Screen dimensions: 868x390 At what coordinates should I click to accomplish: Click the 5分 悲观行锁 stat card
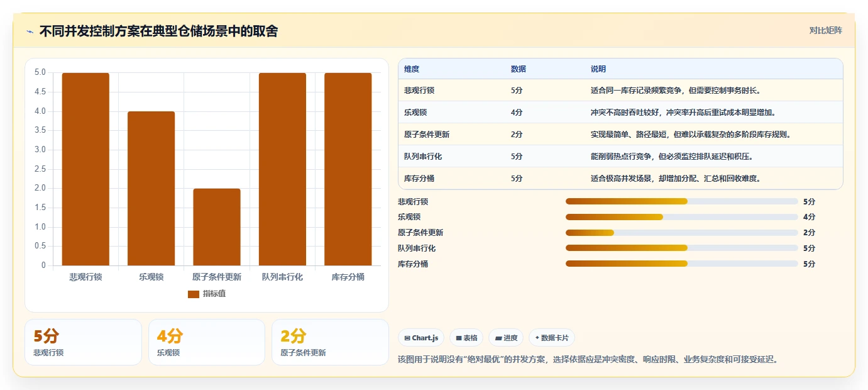[83, 342]
